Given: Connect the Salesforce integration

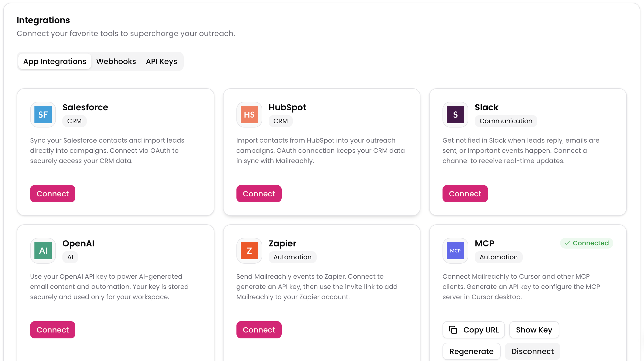Looking at the screenshot, I should point(52,193).
